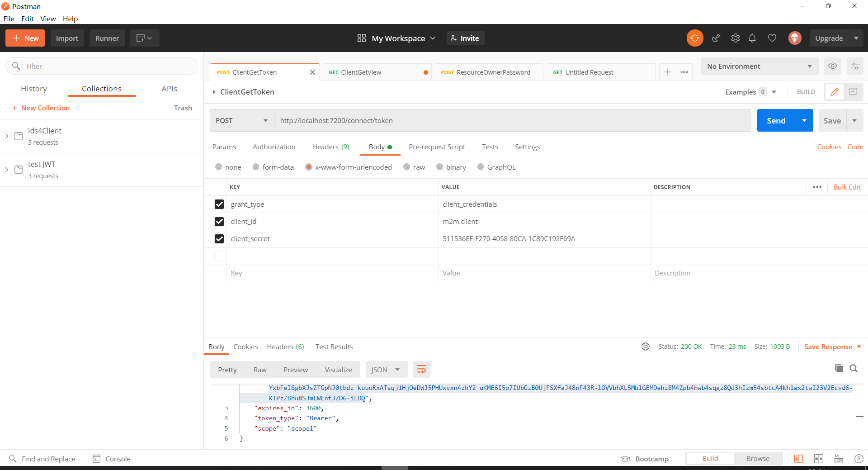Screen dimensions: 868x470
Task: Open the capture requests satellite icon
Action: click(716, 38)
